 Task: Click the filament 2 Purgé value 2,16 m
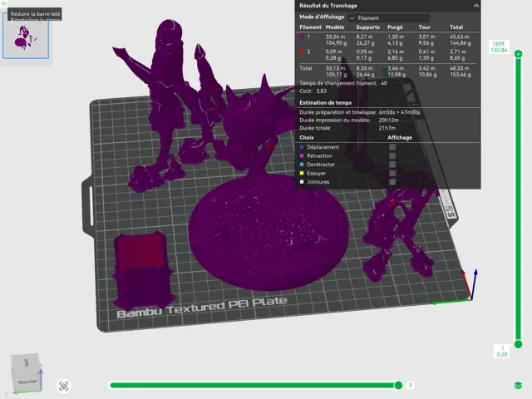396,52
